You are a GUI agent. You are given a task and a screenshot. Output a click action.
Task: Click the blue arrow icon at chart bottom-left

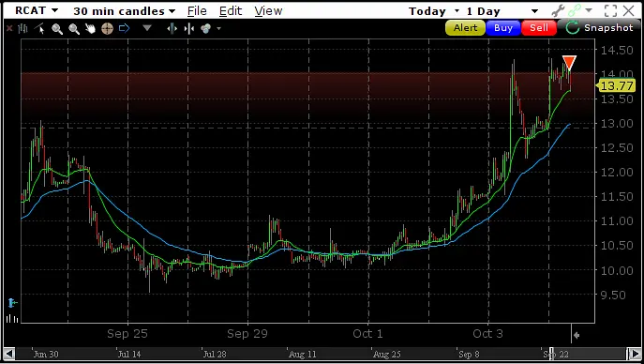[13, 303]
